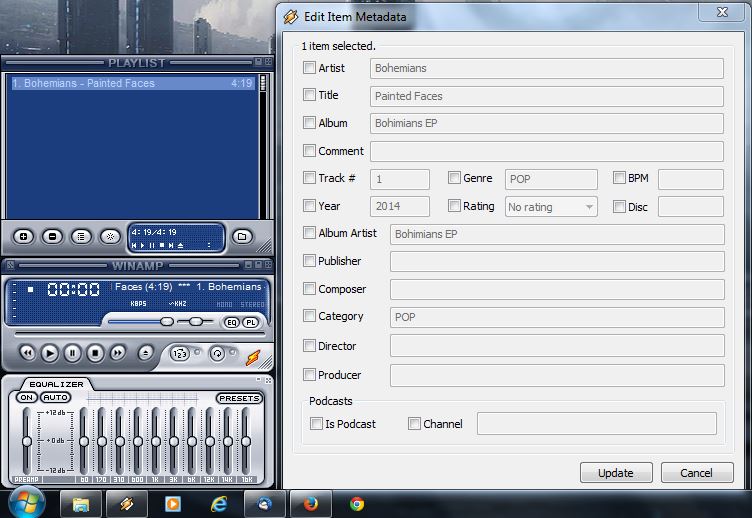Tick the Composer checkbox
Viewport: 752px width, 518px height.
point(309,289)
